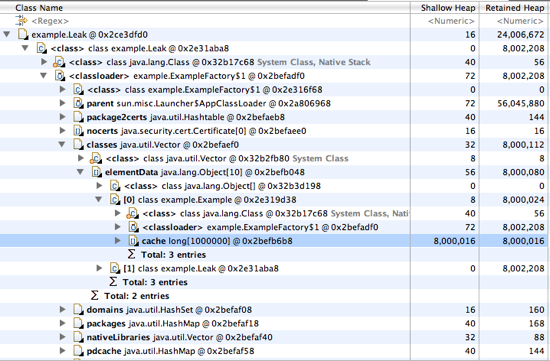Click the icon of classes java.util.Vector row
Viewport: 550px width, 361px height.
pos(78,145)
